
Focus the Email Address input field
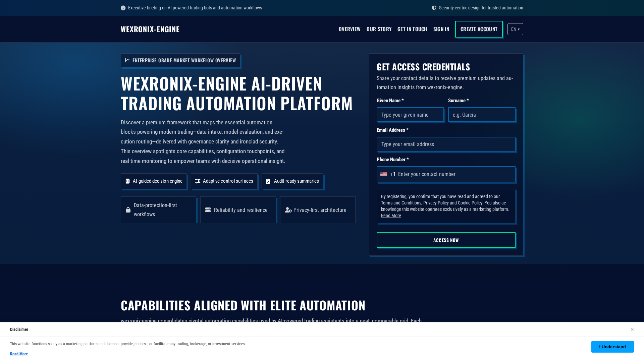click(x=446, y=144)
